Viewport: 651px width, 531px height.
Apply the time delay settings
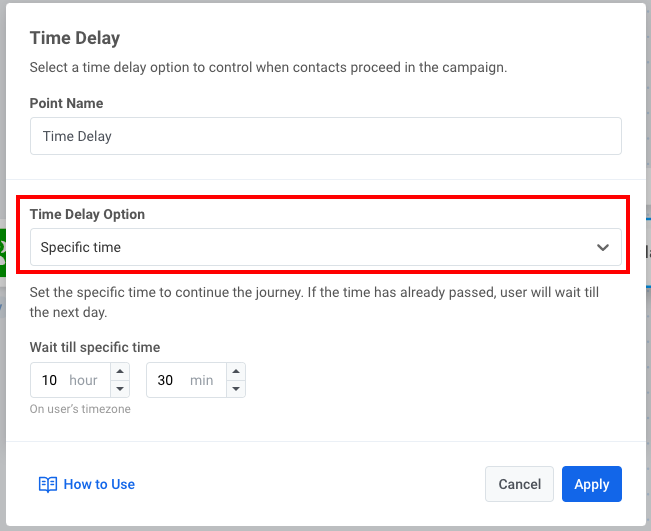coord(592,484)
